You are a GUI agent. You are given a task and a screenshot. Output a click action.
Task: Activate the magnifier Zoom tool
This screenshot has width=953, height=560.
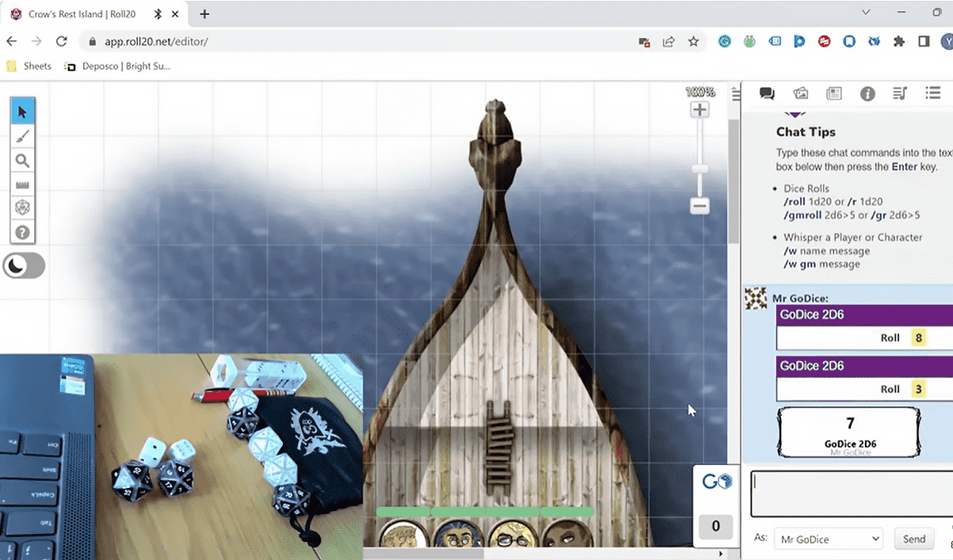(x=22, y=161)
